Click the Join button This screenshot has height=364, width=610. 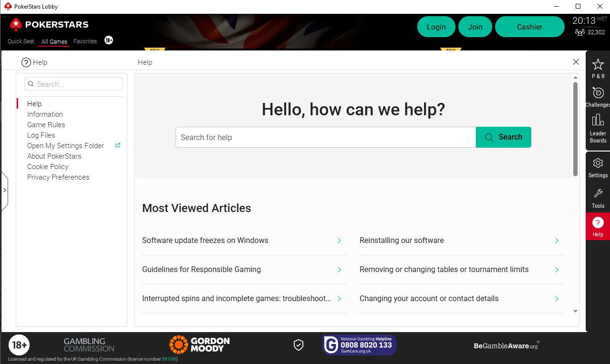(x=475, y=27)
